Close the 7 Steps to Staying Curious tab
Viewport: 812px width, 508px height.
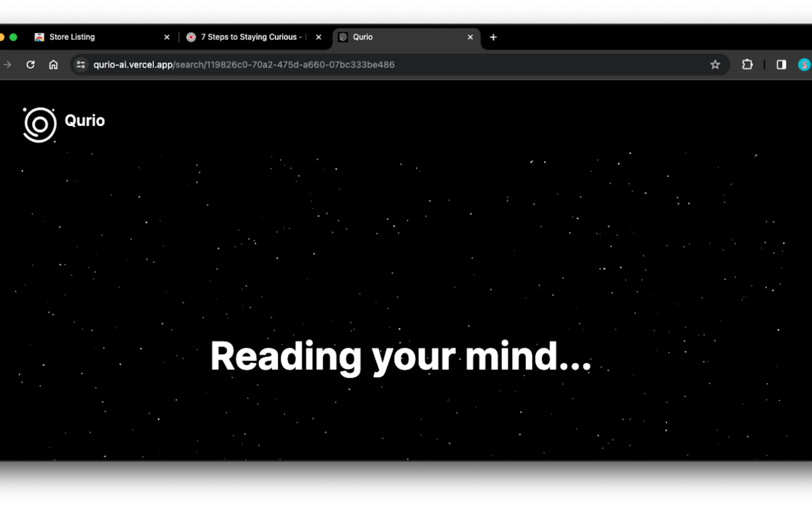pyautogui.click(x=318, y=37)
